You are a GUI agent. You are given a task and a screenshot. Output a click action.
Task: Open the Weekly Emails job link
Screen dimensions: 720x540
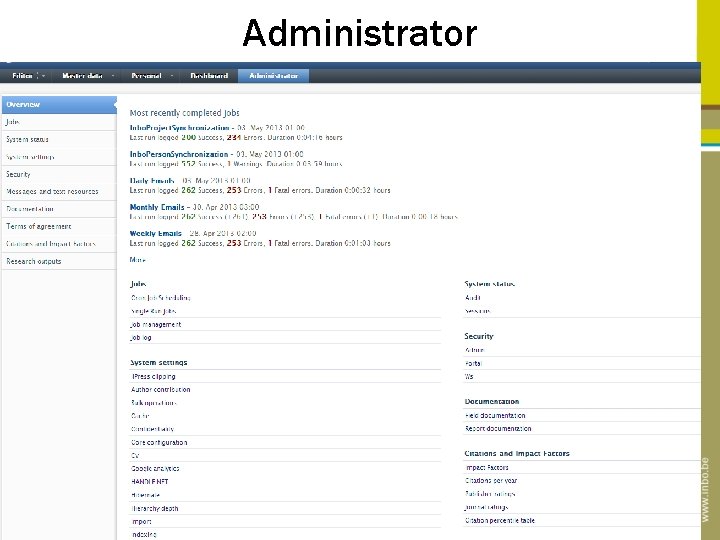pos(156,233)
